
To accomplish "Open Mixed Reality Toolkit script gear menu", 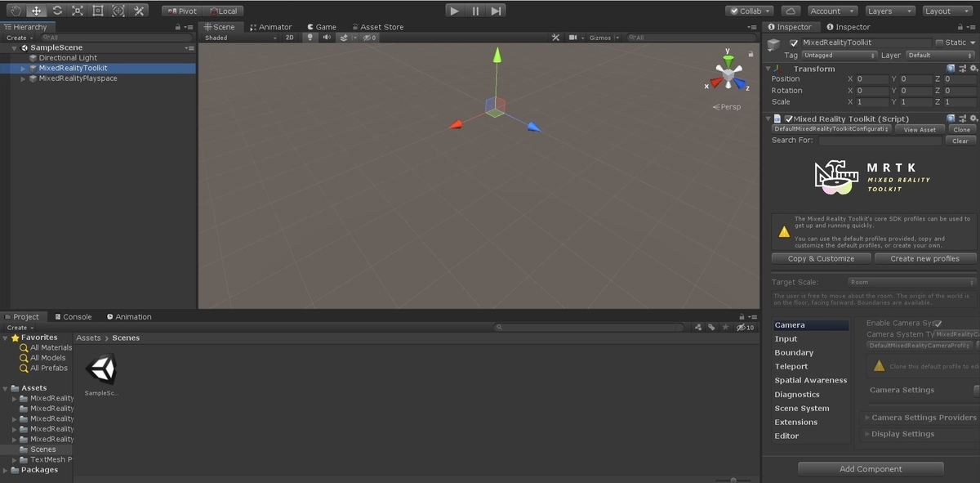I will pos(973,119).
